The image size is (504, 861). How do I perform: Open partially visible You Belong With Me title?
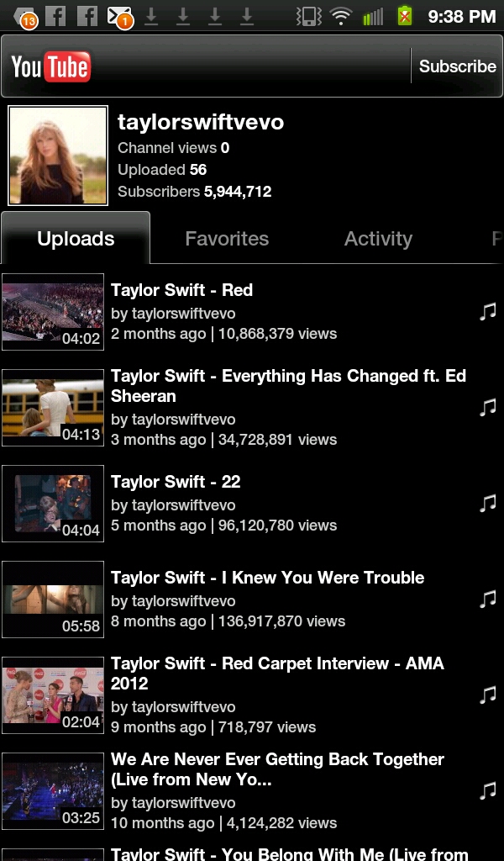pyautogui.click(x=290, y=854)
